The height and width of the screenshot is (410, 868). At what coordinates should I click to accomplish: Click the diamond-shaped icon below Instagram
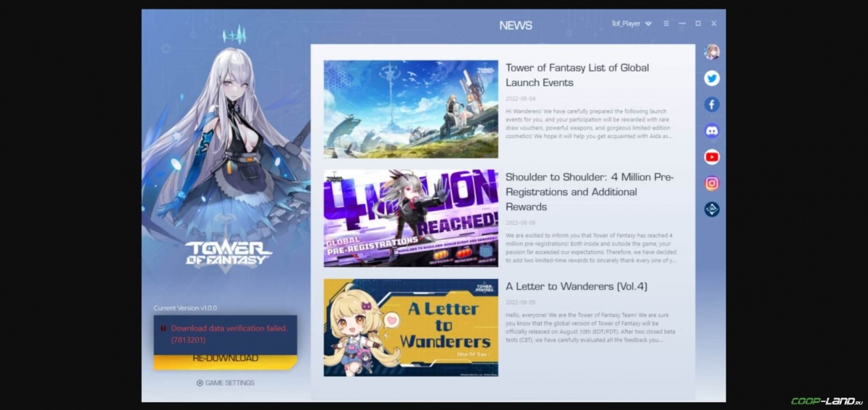[712, 209]
